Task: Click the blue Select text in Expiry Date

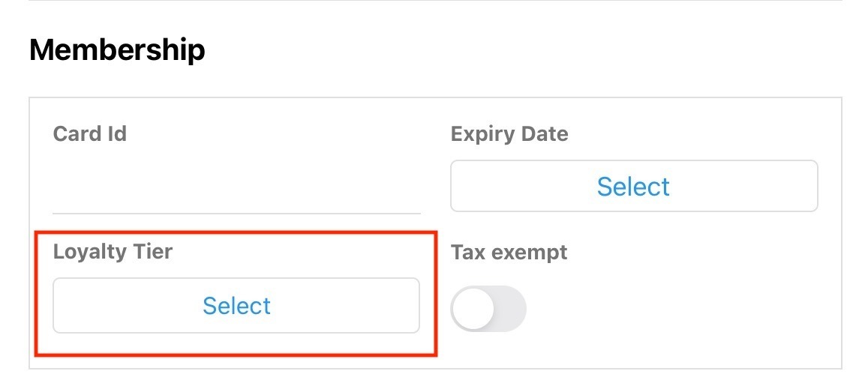Action: pyautogui.click(x=634, y=186)
